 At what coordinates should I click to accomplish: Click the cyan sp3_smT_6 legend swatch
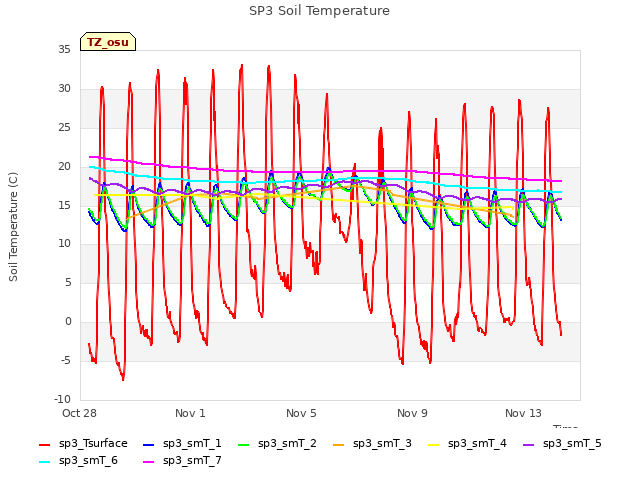(44, 462)
